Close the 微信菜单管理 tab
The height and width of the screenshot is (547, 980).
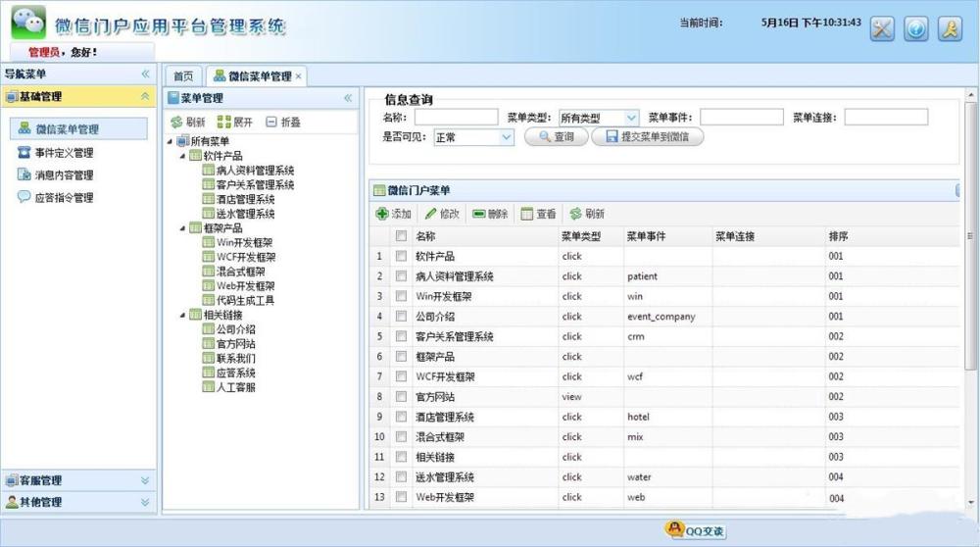tap(299, 76)
